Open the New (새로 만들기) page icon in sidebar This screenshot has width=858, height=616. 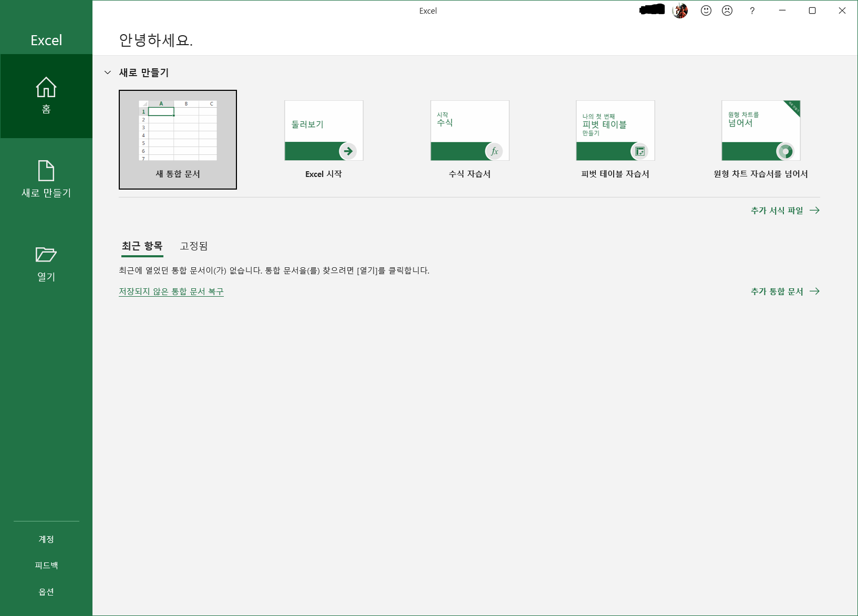coord(46,171)
